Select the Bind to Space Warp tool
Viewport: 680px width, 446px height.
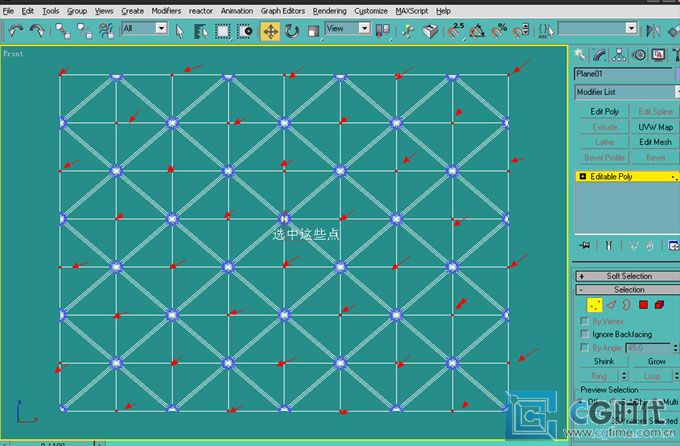106,31
